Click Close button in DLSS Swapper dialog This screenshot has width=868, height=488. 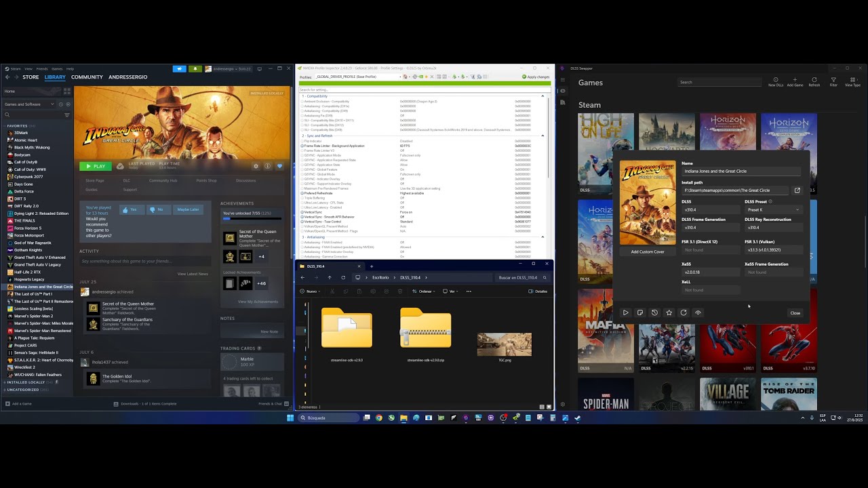click(x=795, y=313)
